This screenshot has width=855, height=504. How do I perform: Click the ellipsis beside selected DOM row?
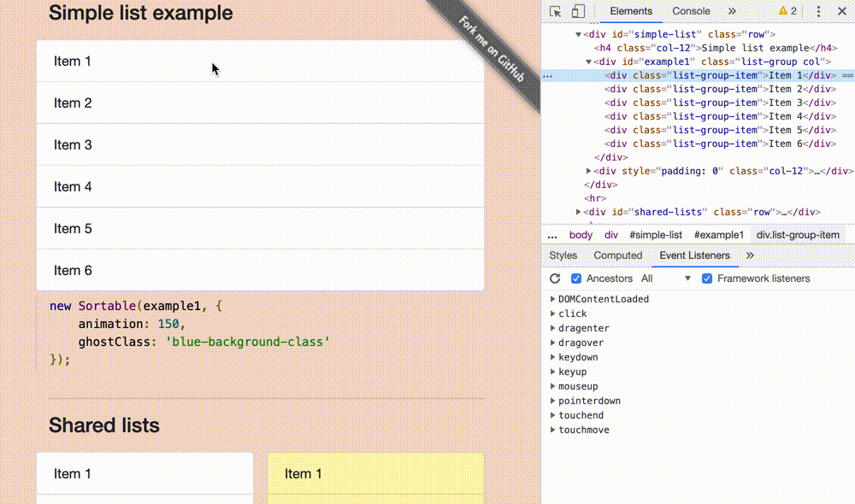point(547,76)
